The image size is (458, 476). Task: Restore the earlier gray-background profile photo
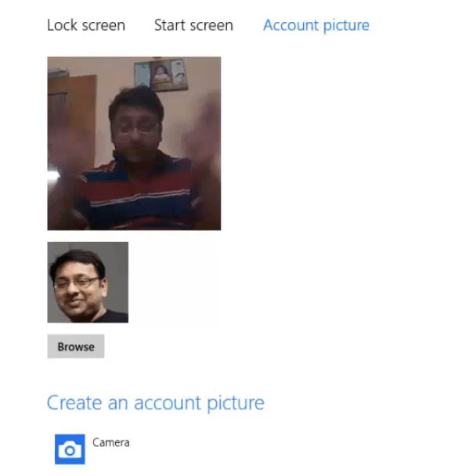click(x=88, y=282)
